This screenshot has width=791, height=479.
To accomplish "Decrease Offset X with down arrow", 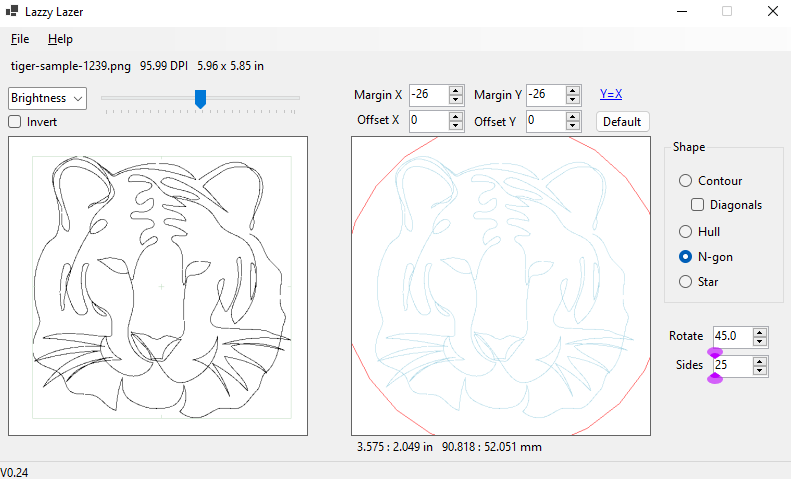I will click(456, 126).
